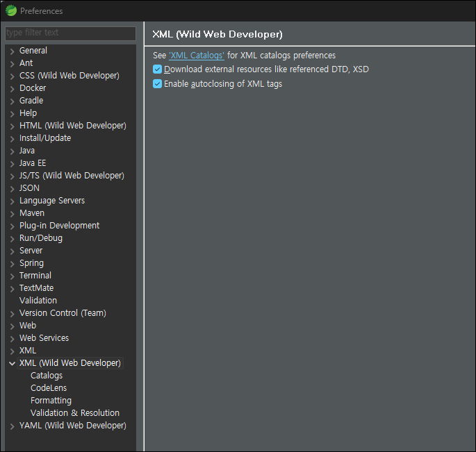
Task: Open Web Services preferences
Action: (x=44, y=338)
